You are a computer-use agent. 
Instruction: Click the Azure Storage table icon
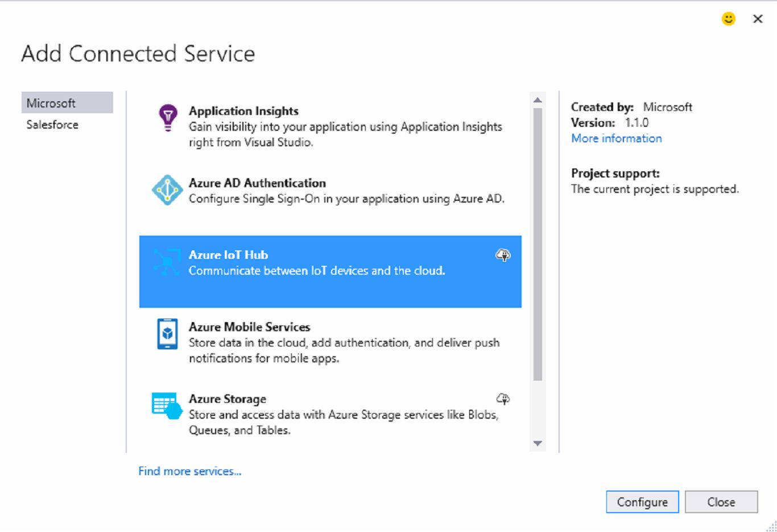click(166, 406)
